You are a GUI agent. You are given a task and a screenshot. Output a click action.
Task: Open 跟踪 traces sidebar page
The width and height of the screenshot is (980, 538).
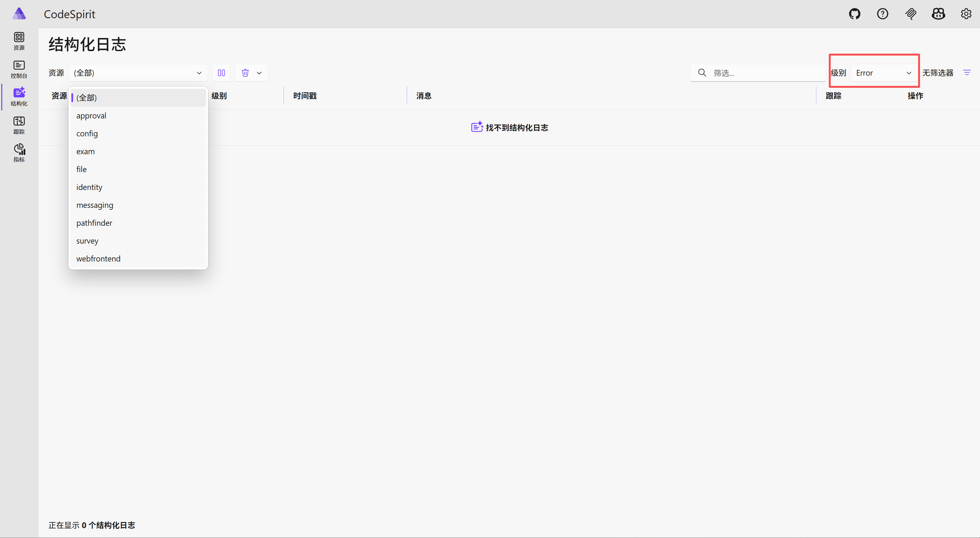pyautogui.click(x=19, y=125)
